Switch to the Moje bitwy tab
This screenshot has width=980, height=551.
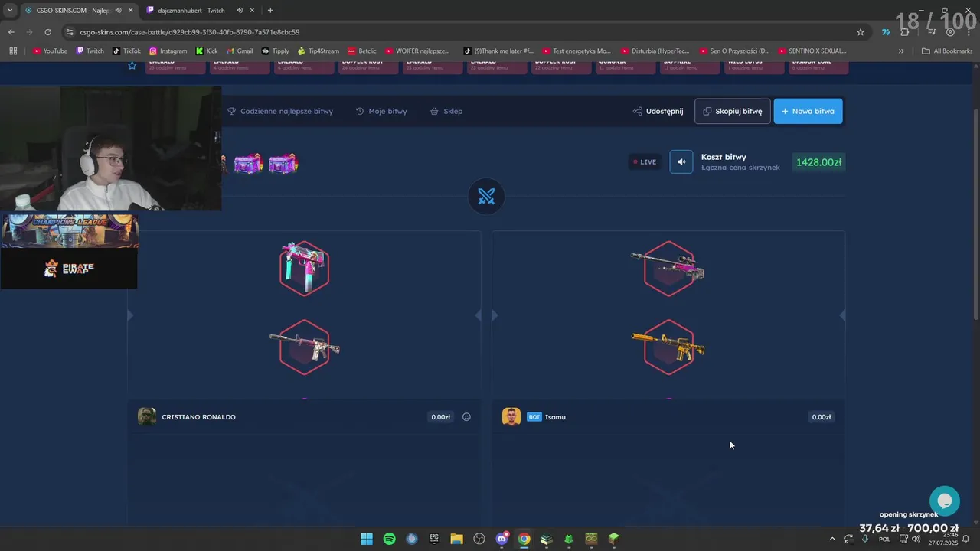click(x=381, y=111)
